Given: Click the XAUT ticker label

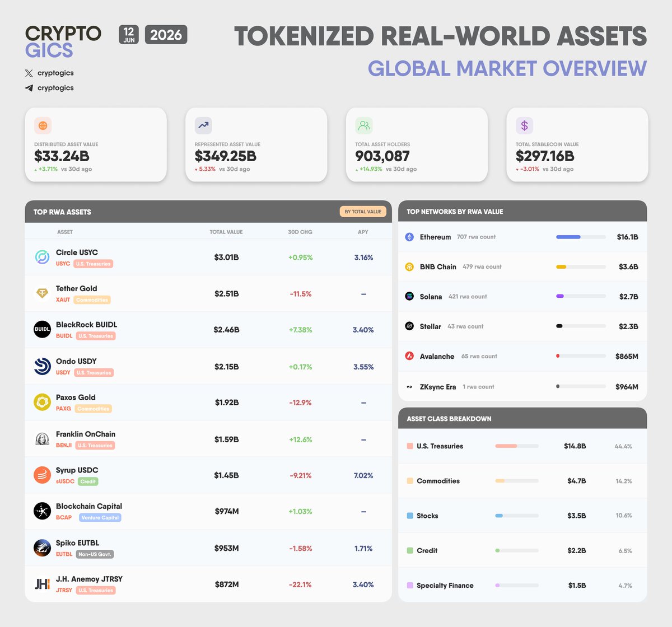Looking at the screenshot, I should [63, 300].
